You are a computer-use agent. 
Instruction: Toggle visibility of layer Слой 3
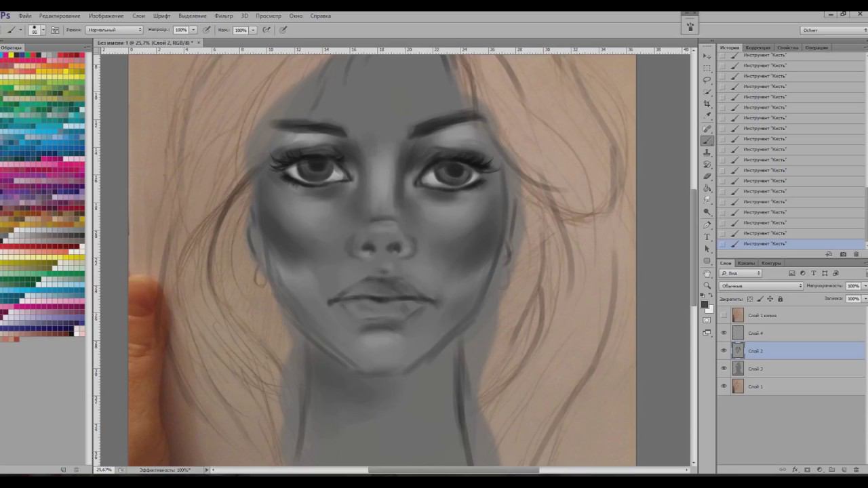coord(724,369)
